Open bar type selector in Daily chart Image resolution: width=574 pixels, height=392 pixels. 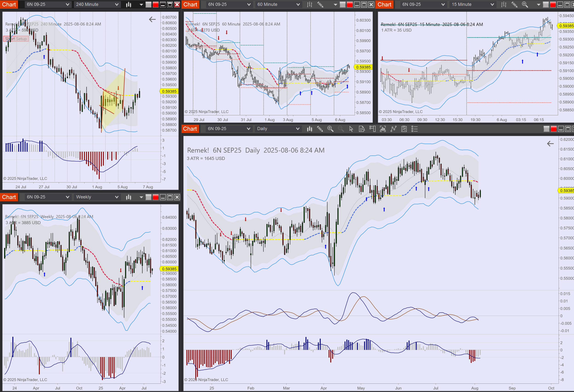pyautogui.click(x=310, y=129)
